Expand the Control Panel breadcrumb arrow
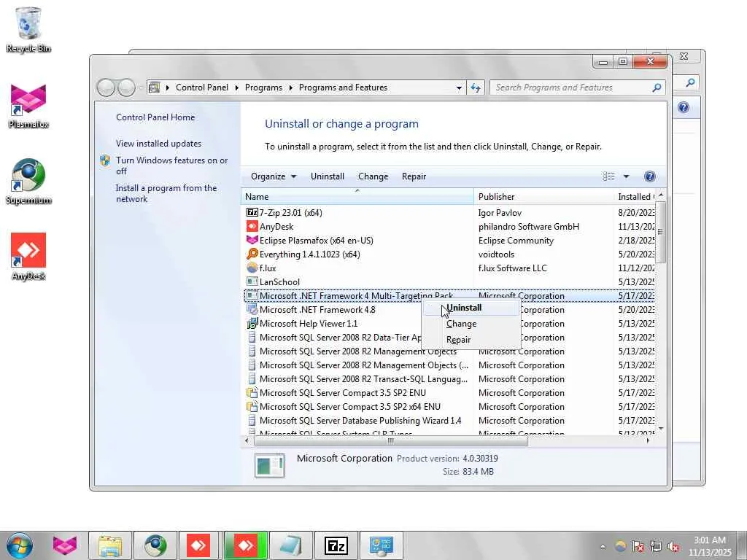Viewport: 747px width, 560px height. 236,87
